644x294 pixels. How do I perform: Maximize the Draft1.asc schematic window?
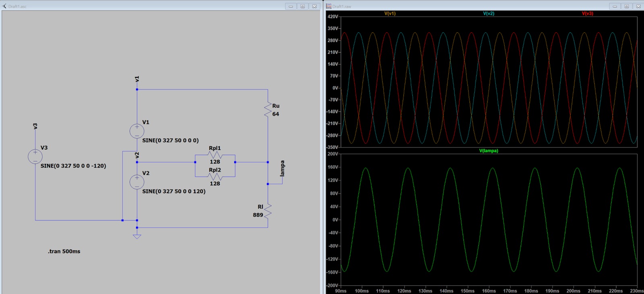303,6
